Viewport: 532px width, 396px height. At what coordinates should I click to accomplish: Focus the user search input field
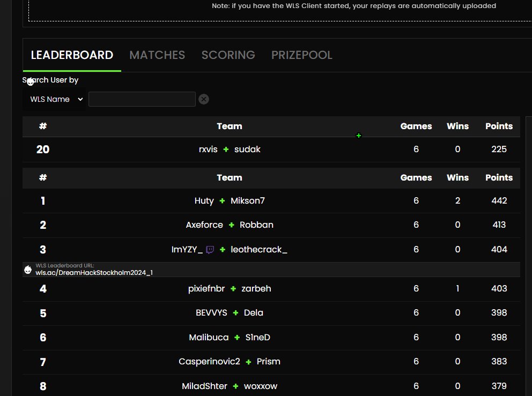(142, 99)
